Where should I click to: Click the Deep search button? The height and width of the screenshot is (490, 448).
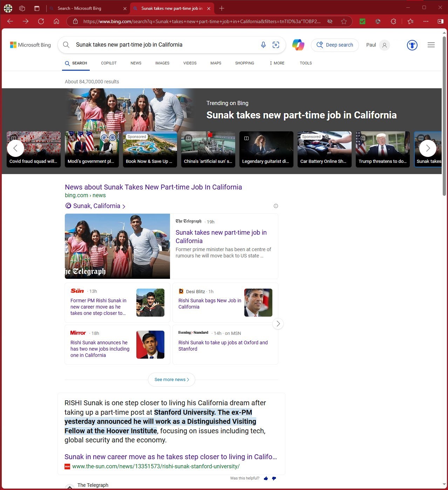point(335,45)
